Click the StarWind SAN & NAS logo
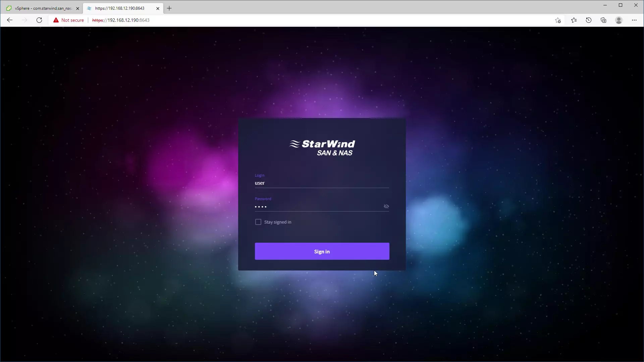The image size is (644, 362). [322, 148]
